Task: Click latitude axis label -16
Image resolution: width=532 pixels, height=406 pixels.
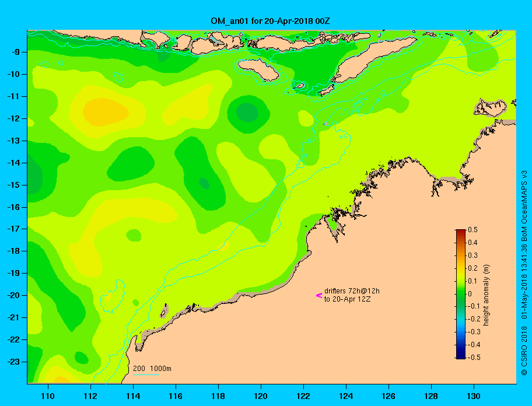Action: coord(13,207)
